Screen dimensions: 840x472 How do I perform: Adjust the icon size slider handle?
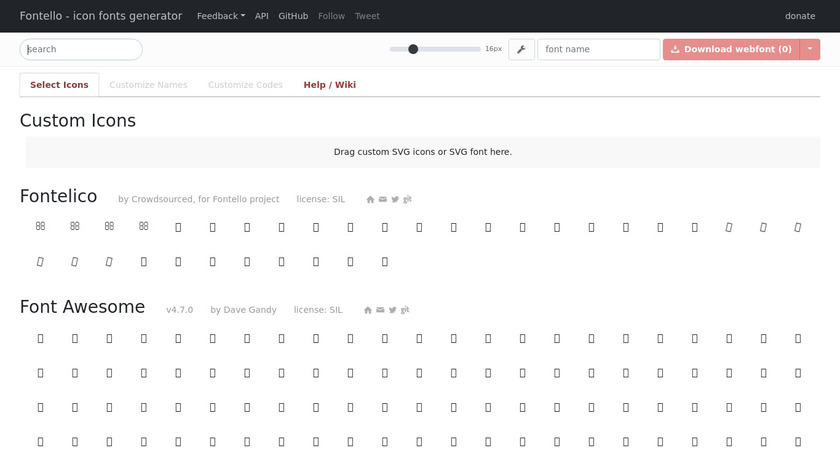click(x=413, y=49)
